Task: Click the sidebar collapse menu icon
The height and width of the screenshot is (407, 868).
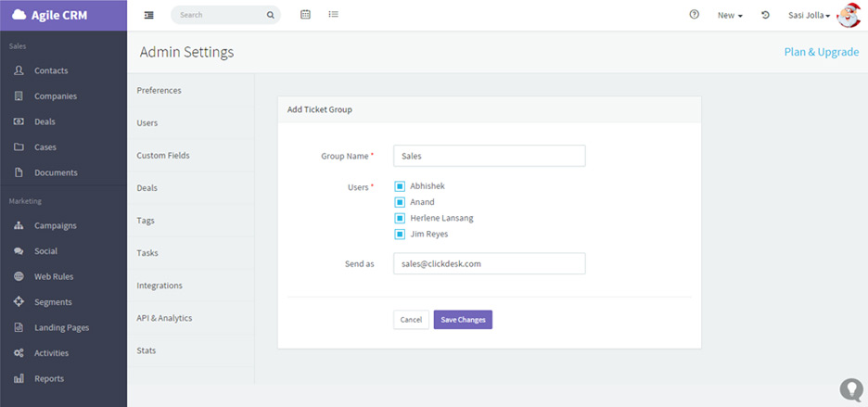Action: coord(148,15)
